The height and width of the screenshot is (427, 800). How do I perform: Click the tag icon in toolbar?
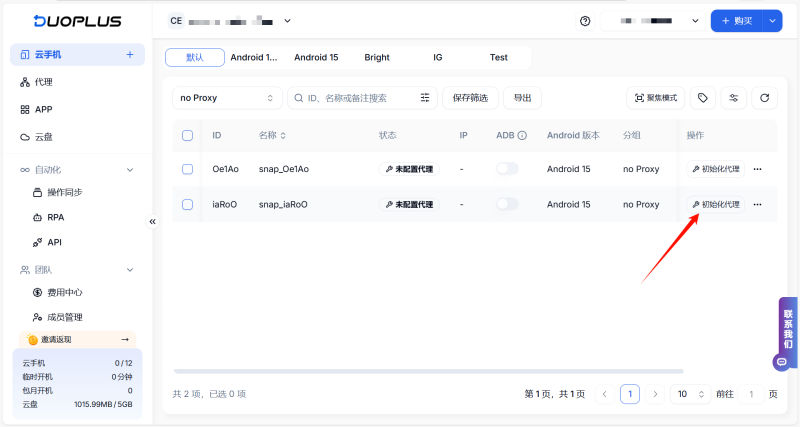[x=703, y=98]
